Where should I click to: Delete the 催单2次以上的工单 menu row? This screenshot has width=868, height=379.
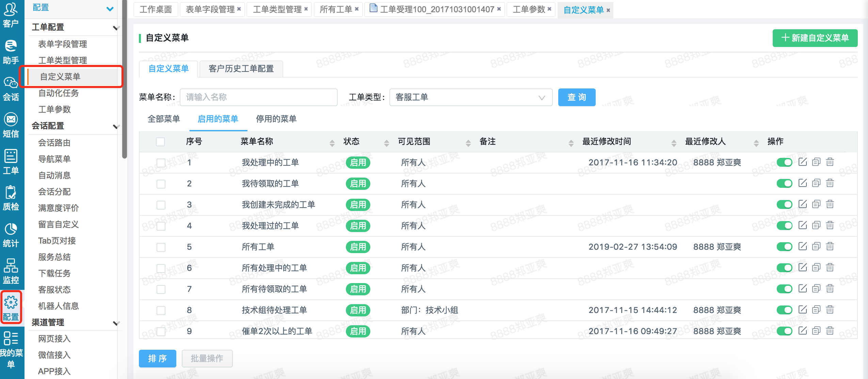click(830, 331)
